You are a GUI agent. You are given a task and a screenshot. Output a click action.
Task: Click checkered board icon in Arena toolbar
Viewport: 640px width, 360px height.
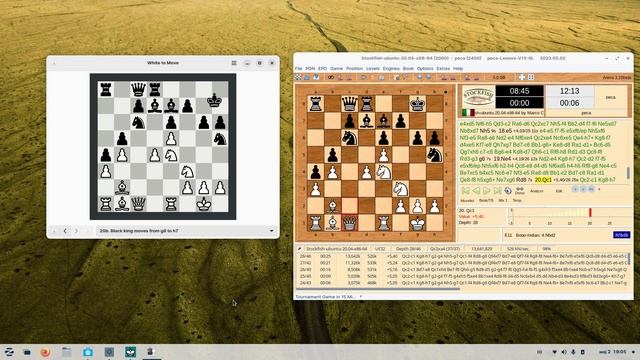coord(298,77)
